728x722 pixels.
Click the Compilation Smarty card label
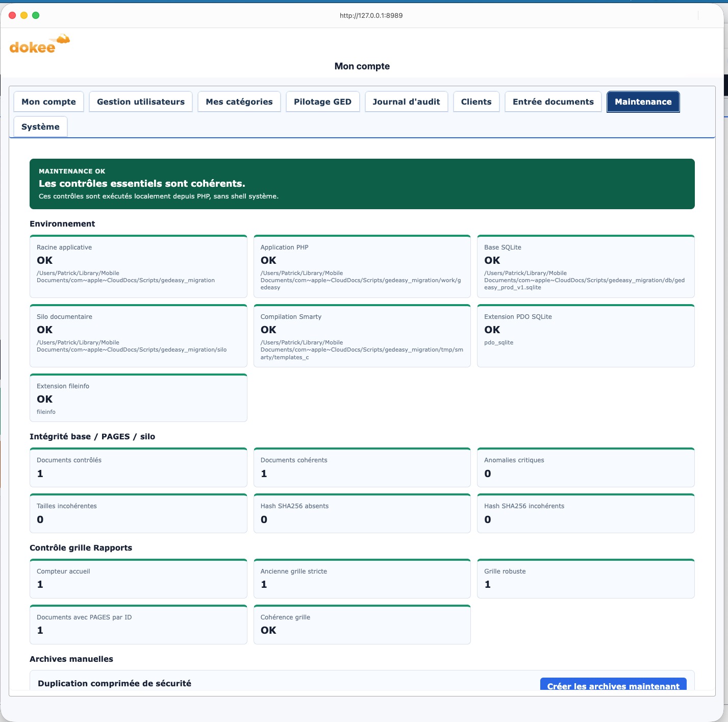pyautogui.click(x=291, y=316)
